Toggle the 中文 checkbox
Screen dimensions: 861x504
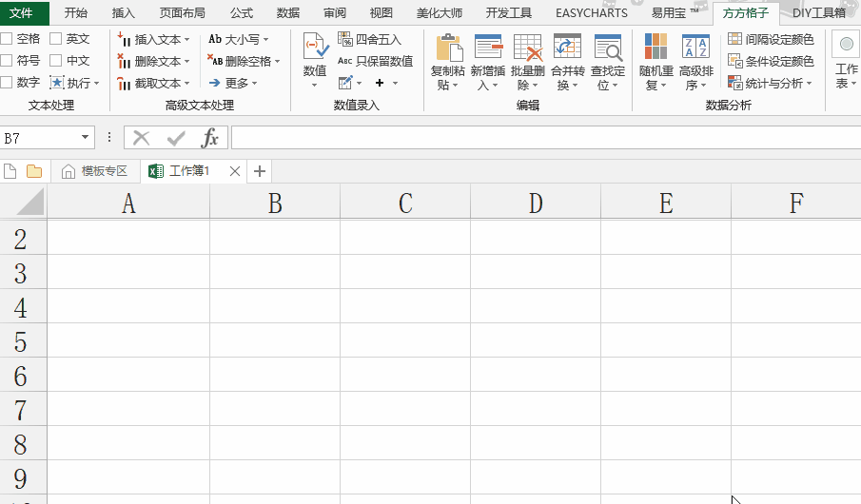click(55, 61)
